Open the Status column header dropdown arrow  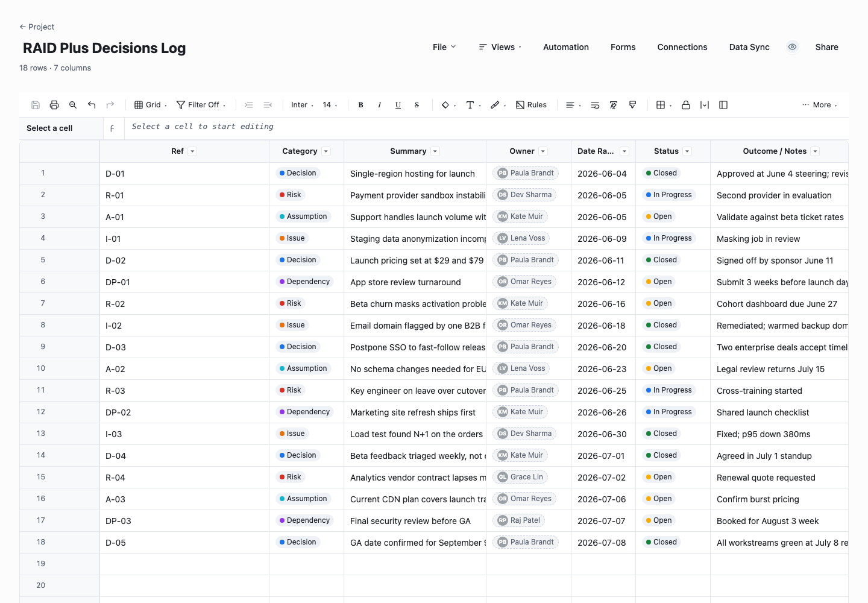(x=687, y=151)
